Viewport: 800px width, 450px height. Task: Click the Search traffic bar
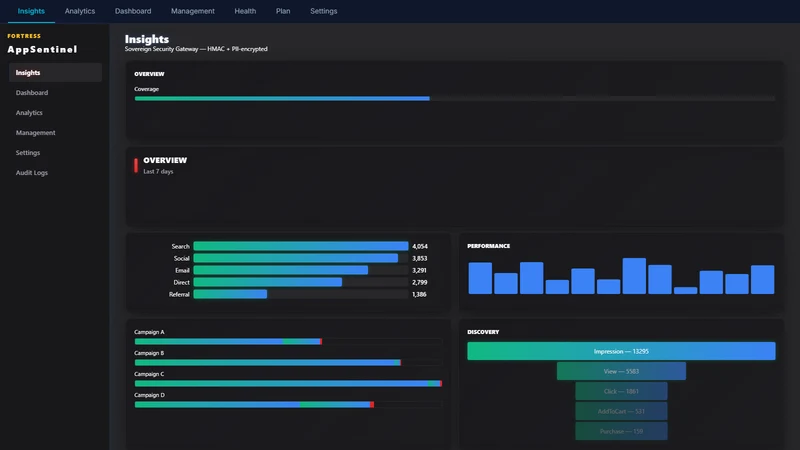coord(301,246)
